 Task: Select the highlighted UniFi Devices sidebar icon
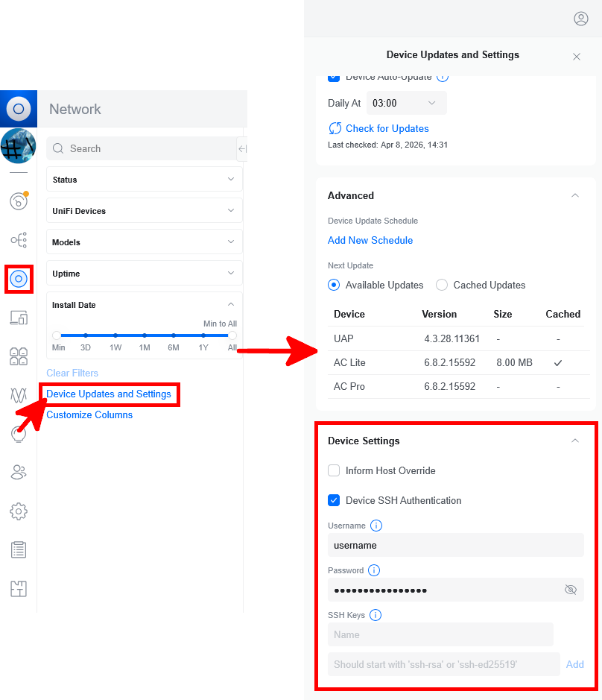click(x=18, y=279)
